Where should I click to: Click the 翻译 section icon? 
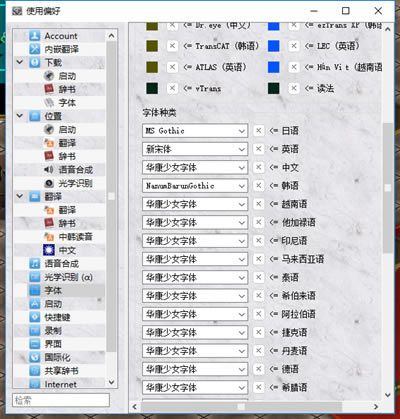click(x=35, y=196)
